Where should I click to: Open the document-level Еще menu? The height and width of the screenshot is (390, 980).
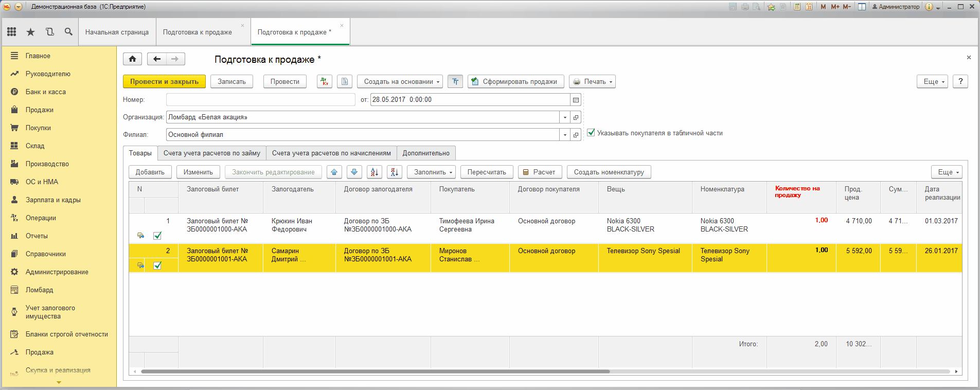[932, 82]
